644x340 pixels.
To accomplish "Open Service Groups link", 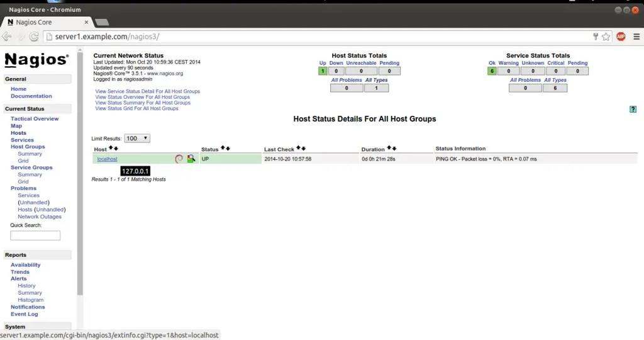I will (31, 167).
